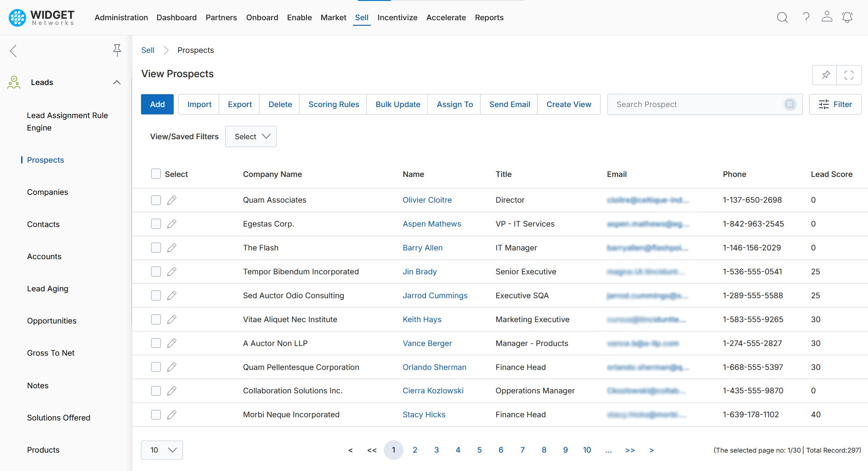Open Olivier Cloitre's prospect link

(427, 200)
